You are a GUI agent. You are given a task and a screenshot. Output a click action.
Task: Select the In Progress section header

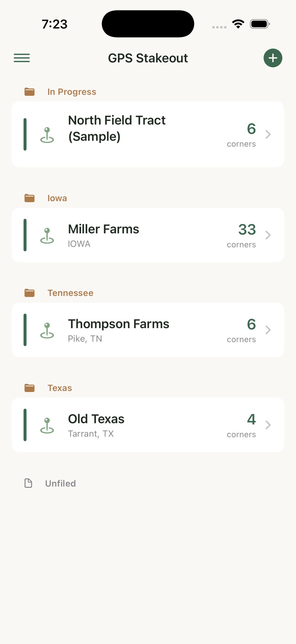click(72, 92)
